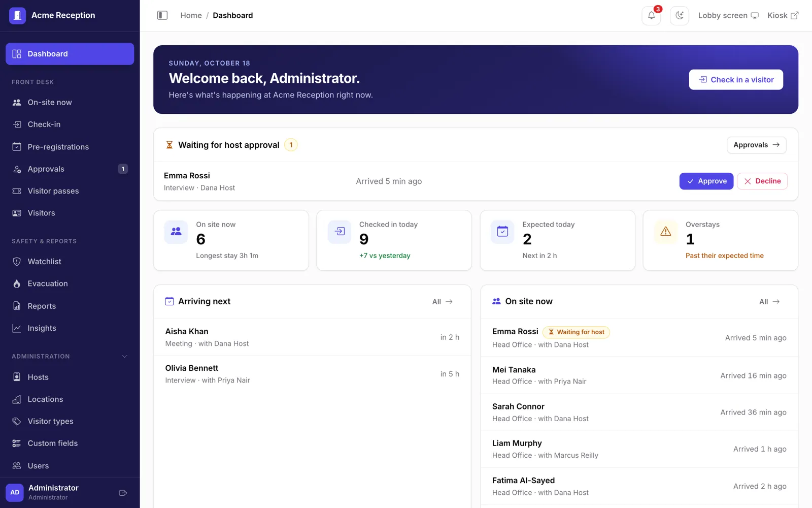Screen dimensions: 812x508
Task: Open the Kiosk external link
Action: pos(783,15)
